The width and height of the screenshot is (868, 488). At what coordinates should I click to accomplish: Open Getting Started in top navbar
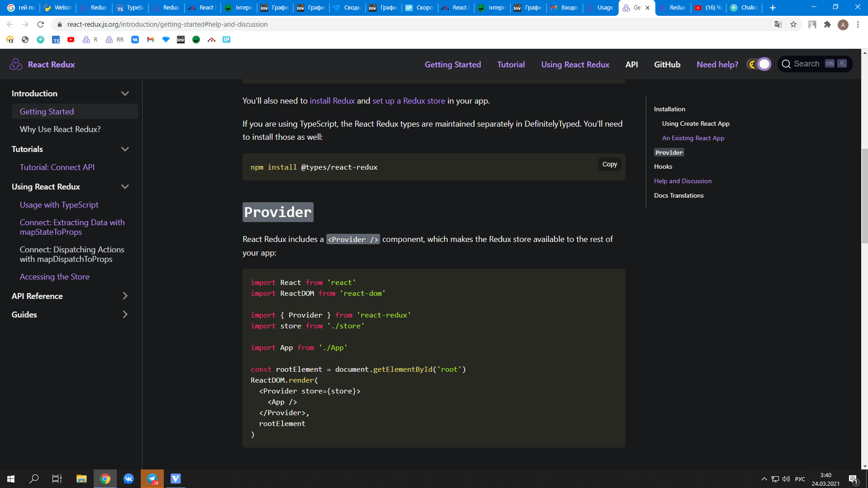tap(453, 64)
